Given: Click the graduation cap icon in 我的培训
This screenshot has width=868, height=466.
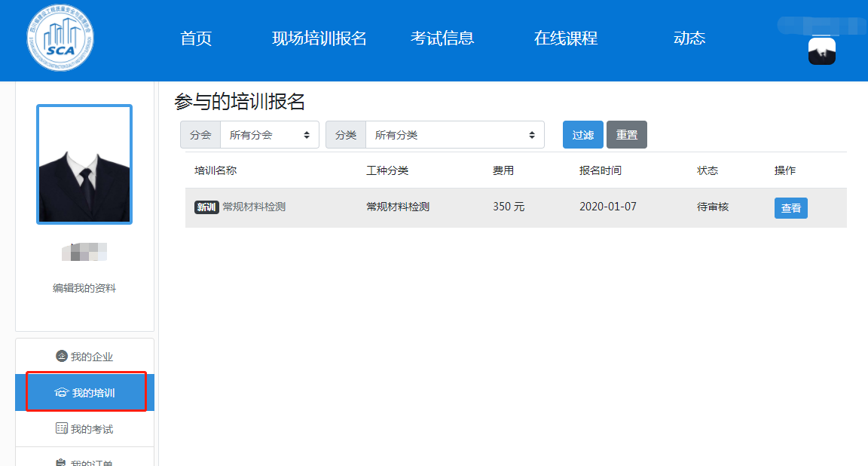Looking at the screenshot, I should [x=62, y=393].
